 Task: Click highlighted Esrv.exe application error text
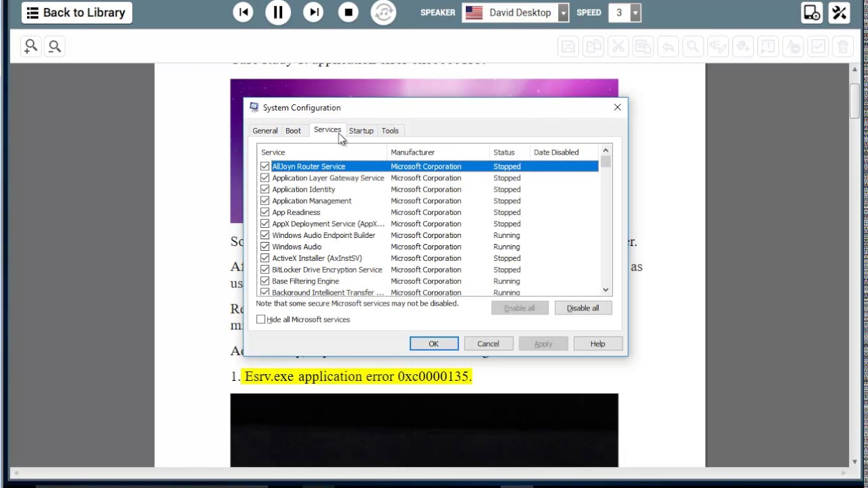pyautogui.click(x=357, y=376)
